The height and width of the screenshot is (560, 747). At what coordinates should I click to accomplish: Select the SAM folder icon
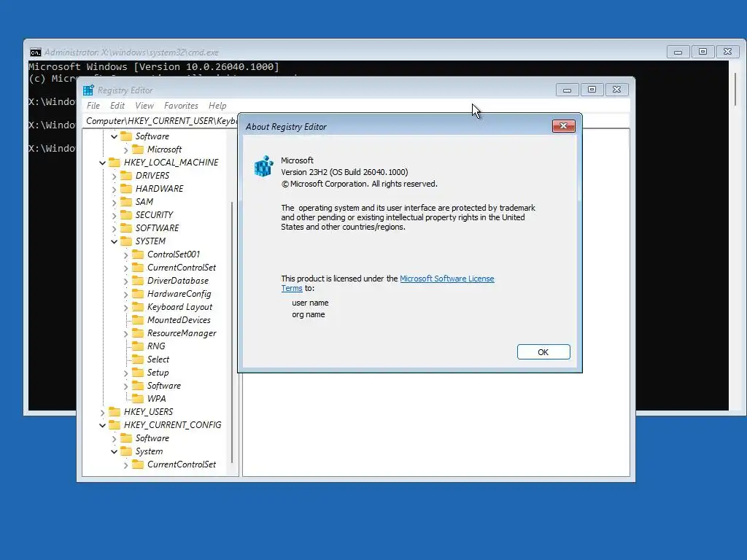[125, 202]
